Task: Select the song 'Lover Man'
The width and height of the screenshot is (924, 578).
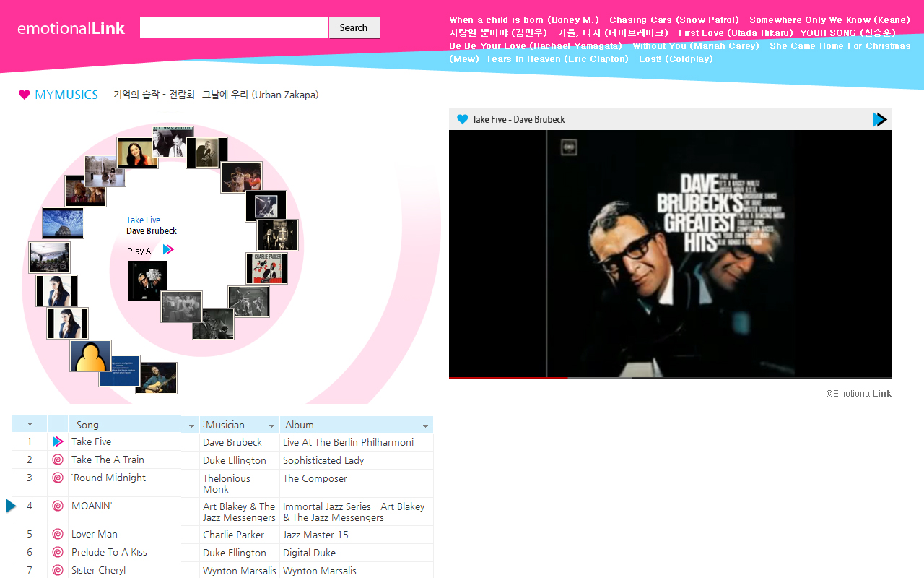Action: (95, 534)
